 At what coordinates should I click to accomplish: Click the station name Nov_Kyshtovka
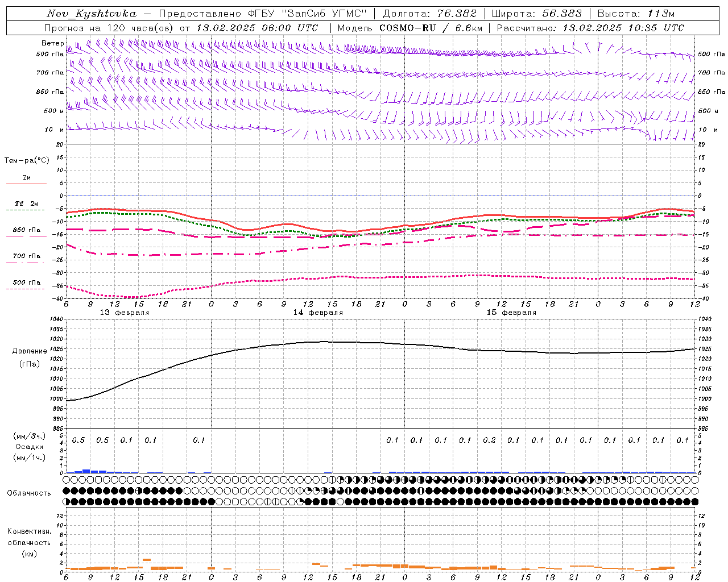tap(92, 14)
